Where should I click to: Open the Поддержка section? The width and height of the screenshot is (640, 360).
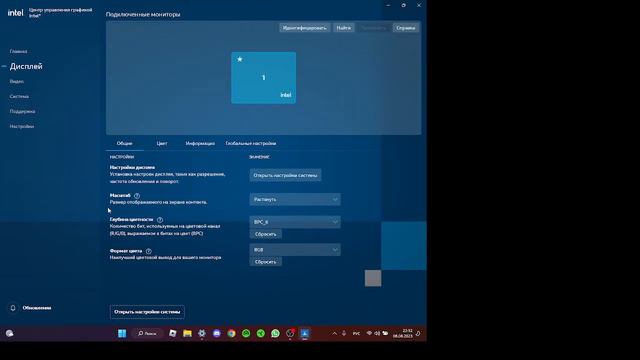pos(22,111)
